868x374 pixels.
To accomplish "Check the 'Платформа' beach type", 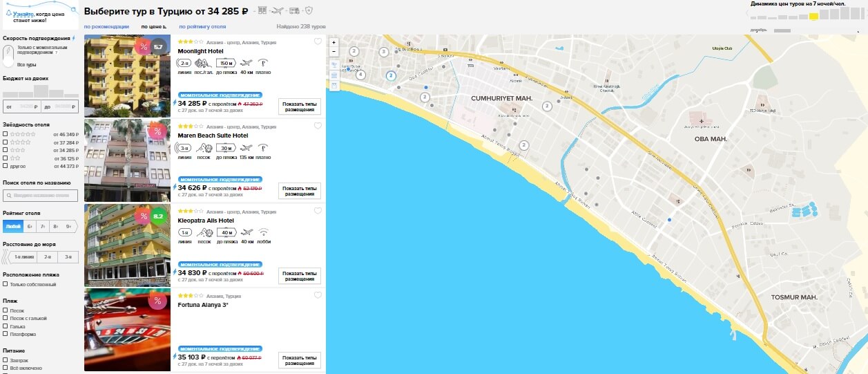I will pos(6,334).
